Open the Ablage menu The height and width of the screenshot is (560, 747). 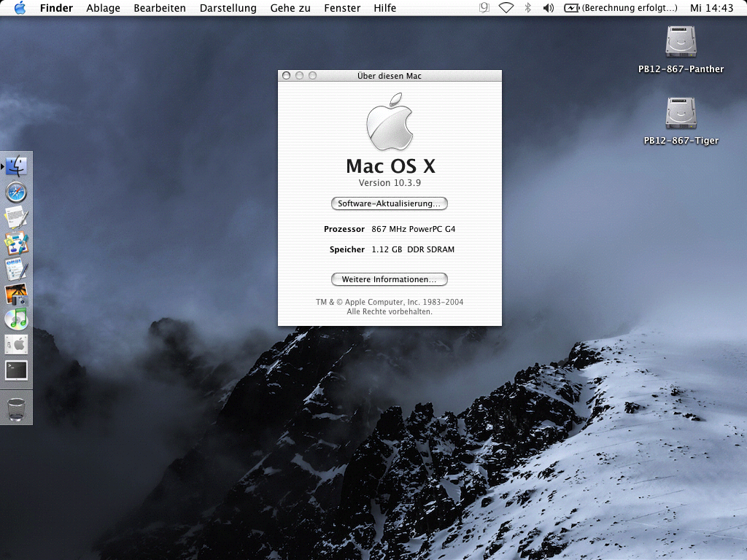[103, 8]
